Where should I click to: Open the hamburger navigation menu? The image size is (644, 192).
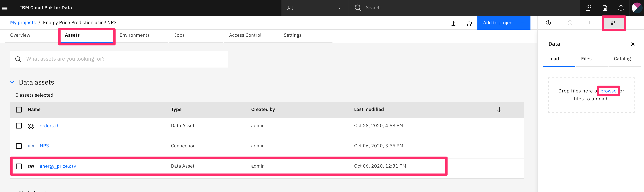click(5, 8)
